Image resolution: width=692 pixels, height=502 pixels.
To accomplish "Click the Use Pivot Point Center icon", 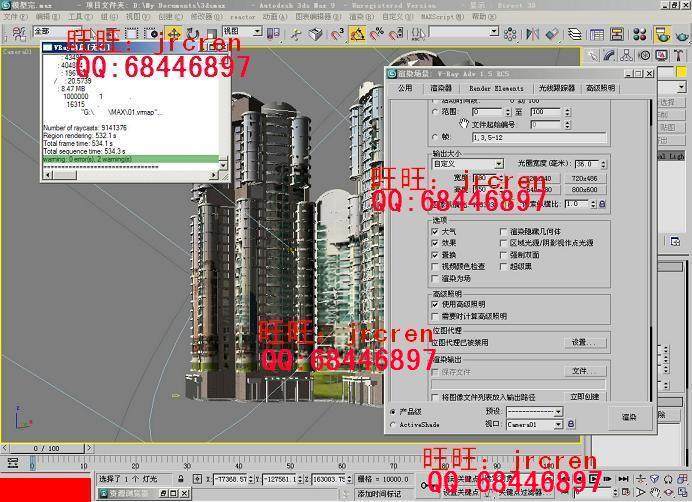I will click(274, 34).
